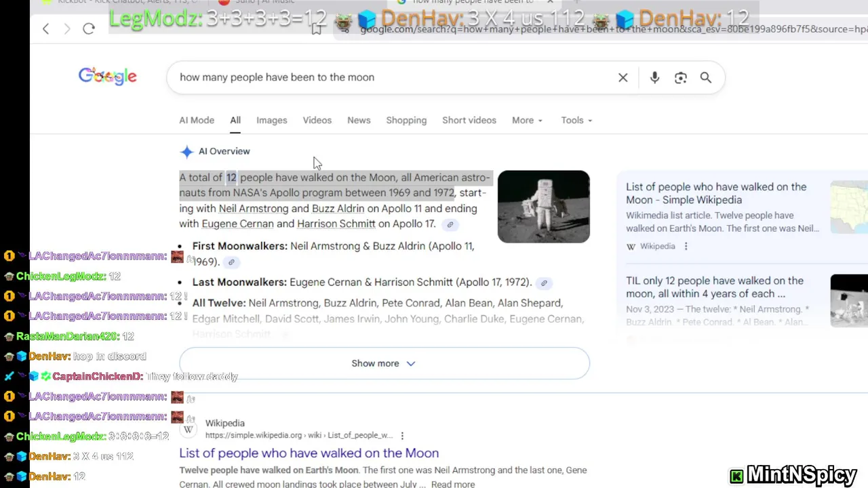Image resolution: width=868 pixels, height=488 pixels.
Task: Open source link icon after First Moonwalkers line
Action: (231, 262)
